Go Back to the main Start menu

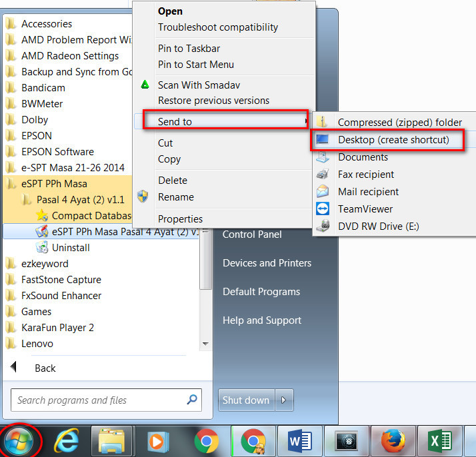[x=45, y=368]
